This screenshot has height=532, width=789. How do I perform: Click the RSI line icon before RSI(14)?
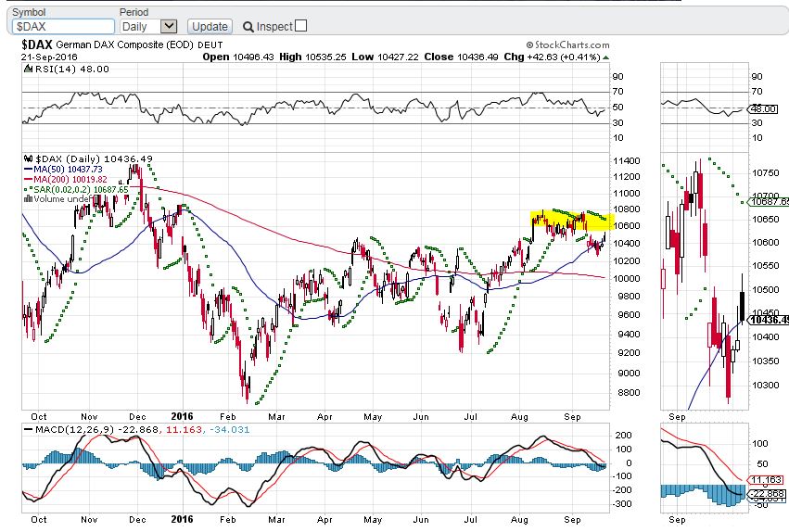28,69
